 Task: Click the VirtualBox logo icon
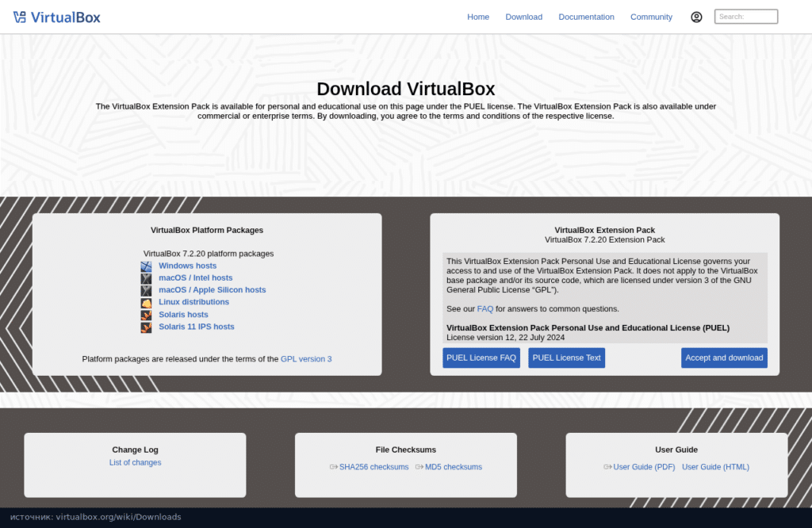(x=20, y=17)
